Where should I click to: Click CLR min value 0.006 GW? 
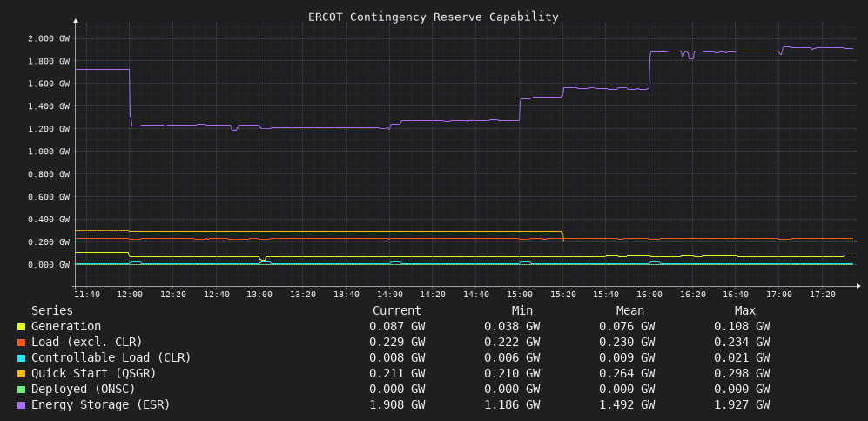(512, 358)
